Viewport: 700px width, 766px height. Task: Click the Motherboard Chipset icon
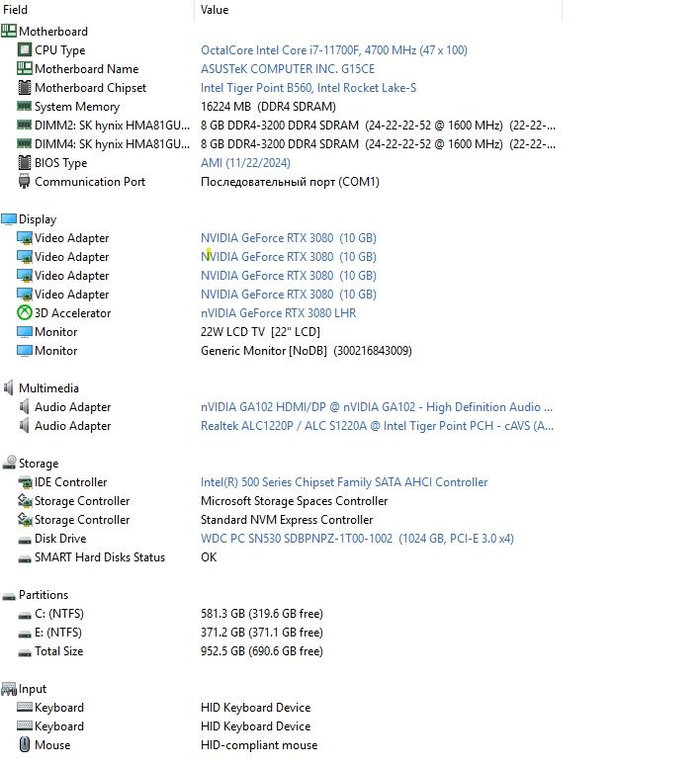25,87
